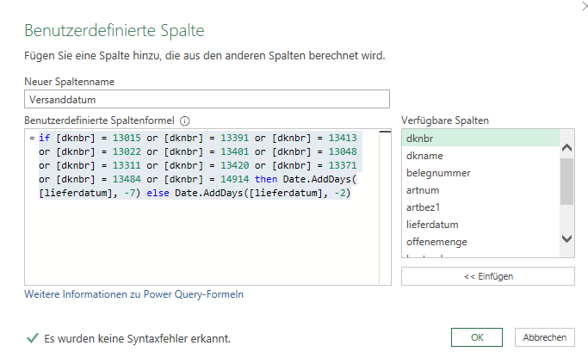Click the Neuer Spaltenname field containing Versanddatum
Viewport: 588px width, 364px height.
[207, 99]
